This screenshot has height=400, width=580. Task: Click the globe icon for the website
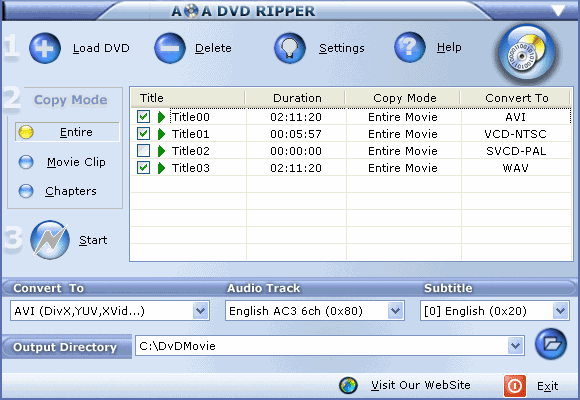point(348,385)
